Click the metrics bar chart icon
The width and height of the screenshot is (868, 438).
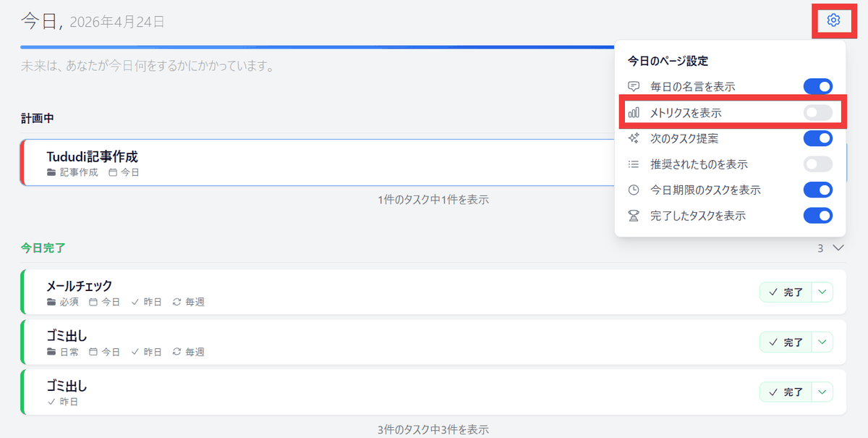tap(634, 113)
